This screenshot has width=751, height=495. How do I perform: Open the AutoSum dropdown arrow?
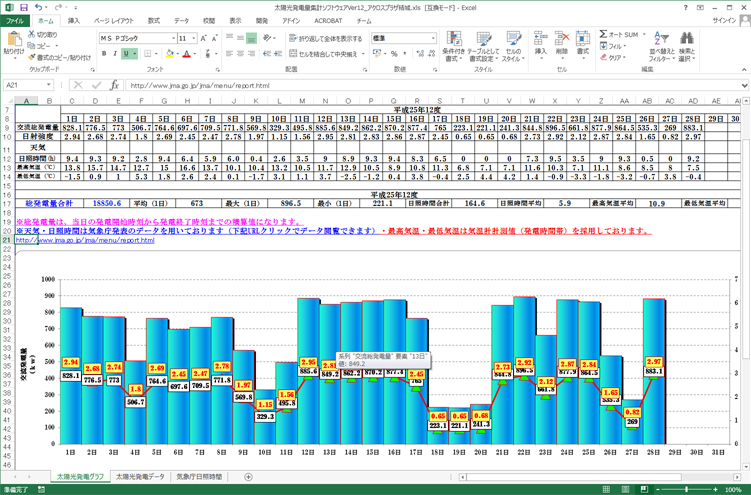tap(644, 34)
